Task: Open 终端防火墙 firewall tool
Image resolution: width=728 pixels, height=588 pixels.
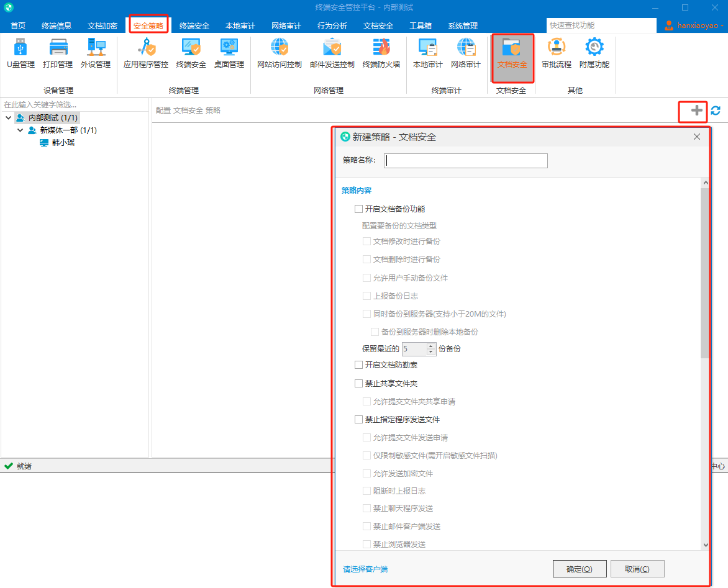Action: pyautogui.click(x=381, y=53)
